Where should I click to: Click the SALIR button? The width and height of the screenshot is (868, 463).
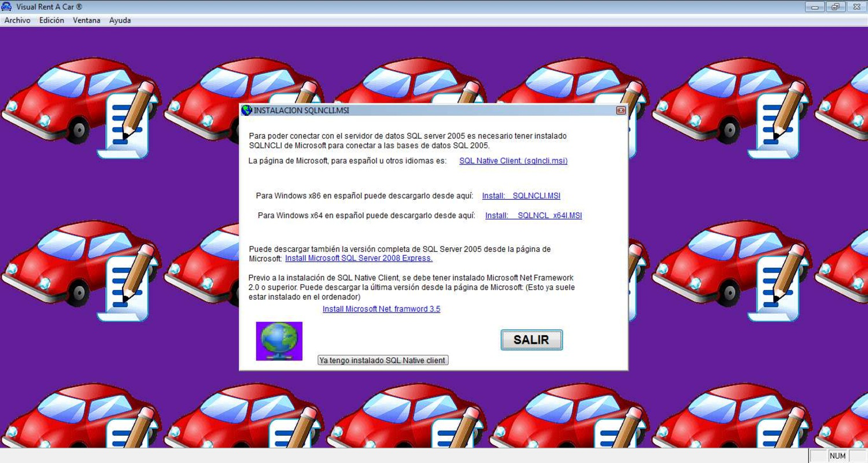point(531,340)
